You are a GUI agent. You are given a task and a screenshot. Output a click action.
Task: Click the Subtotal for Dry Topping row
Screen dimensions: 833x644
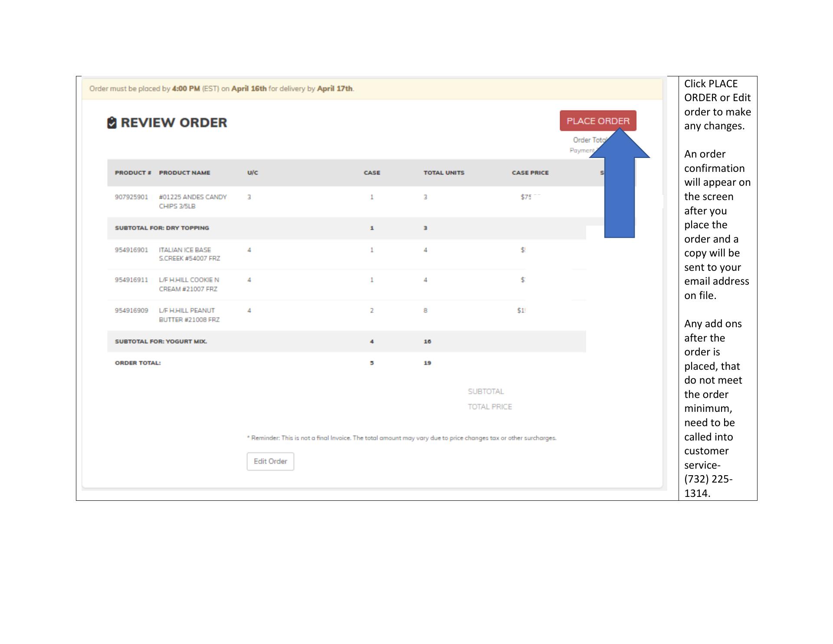point(162,228)
